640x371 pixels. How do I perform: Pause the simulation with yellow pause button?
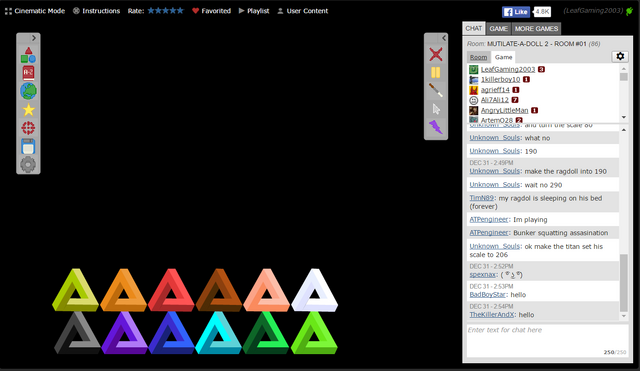coord(436,73)
